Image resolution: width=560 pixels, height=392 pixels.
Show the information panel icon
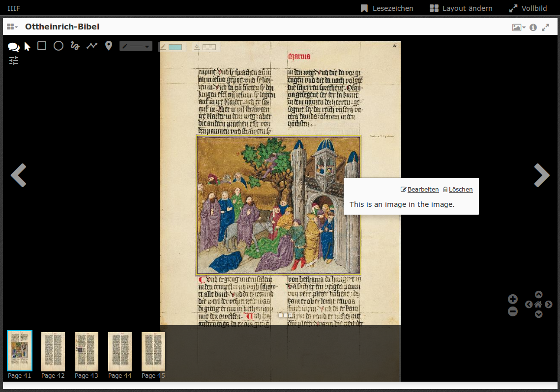(x=533, y=28)
